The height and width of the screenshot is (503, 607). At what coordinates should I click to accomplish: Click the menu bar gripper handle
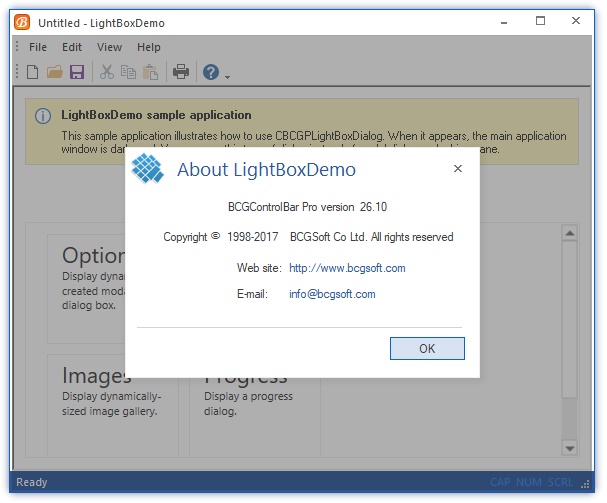pos(17,47)
